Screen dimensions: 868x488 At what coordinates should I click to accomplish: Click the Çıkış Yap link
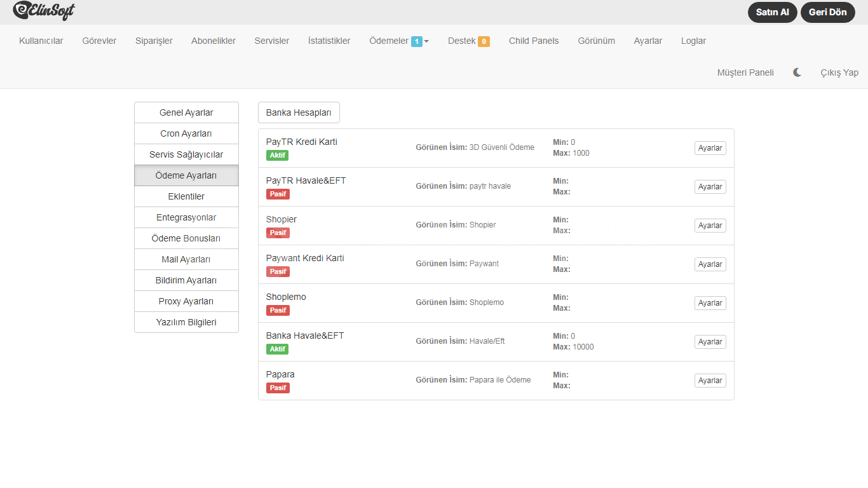(839, 72)
